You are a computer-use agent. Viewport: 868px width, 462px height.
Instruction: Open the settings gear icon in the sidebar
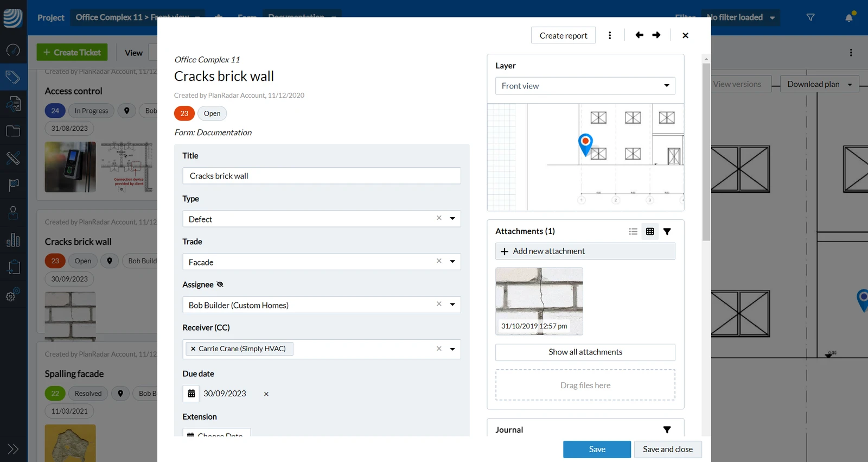(13, 295)
